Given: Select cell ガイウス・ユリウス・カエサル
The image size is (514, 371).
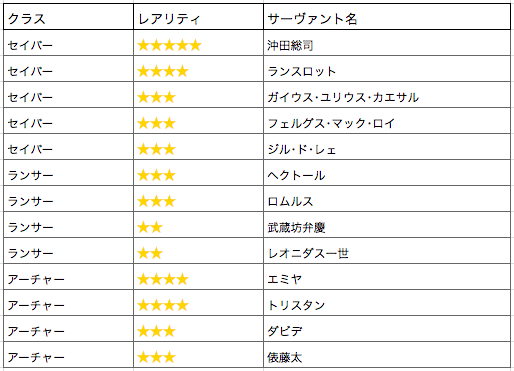Looking at the screenshot, I should coord(387,95).
